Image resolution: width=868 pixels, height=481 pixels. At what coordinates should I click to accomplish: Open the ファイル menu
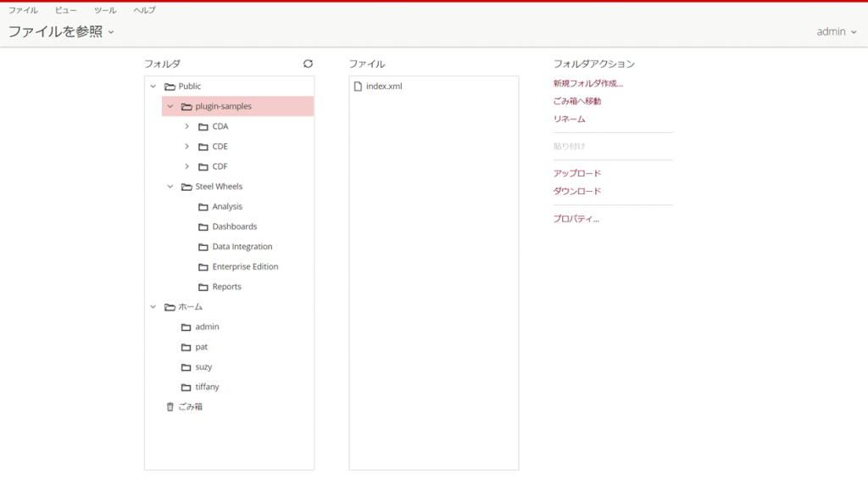[x=23, y=10]
